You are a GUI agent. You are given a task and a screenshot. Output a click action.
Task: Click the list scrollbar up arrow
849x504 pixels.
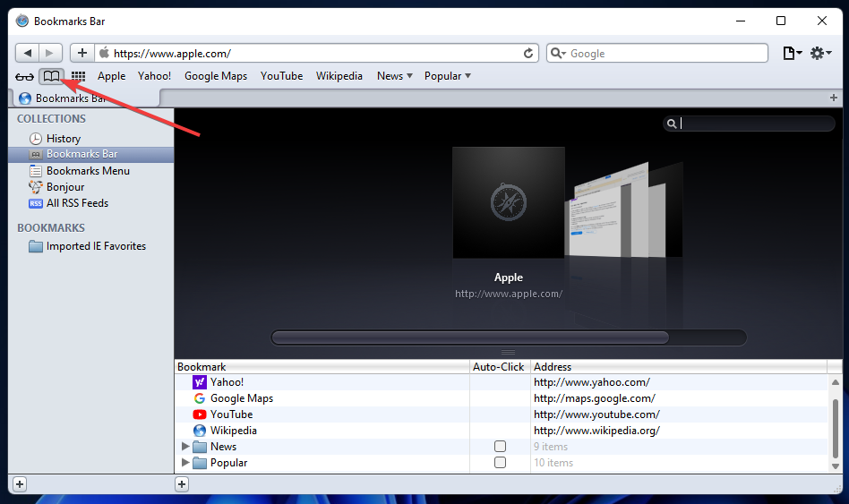point(836,382)
